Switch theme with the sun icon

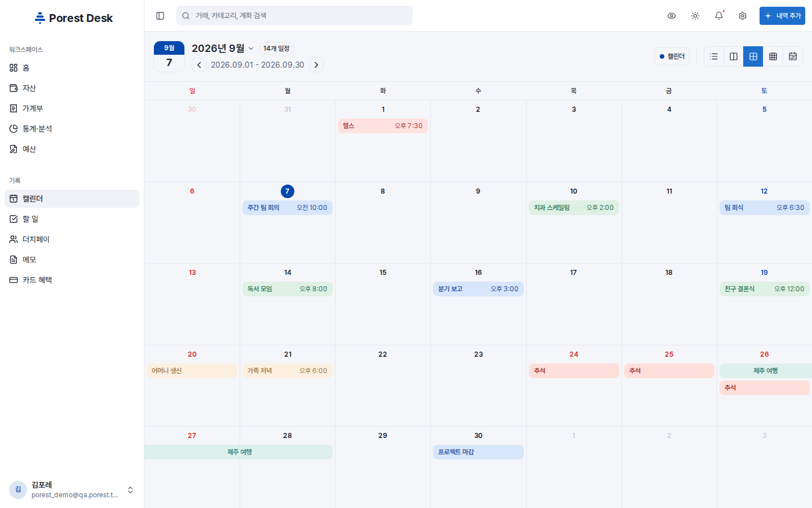[695, 16]
